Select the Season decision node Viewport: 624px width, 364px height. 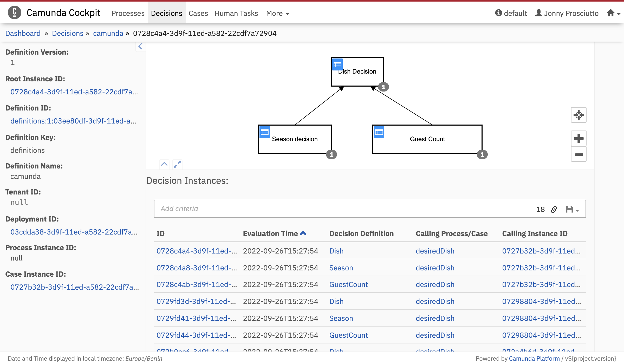pyautogui.click(x=295, y=139)
